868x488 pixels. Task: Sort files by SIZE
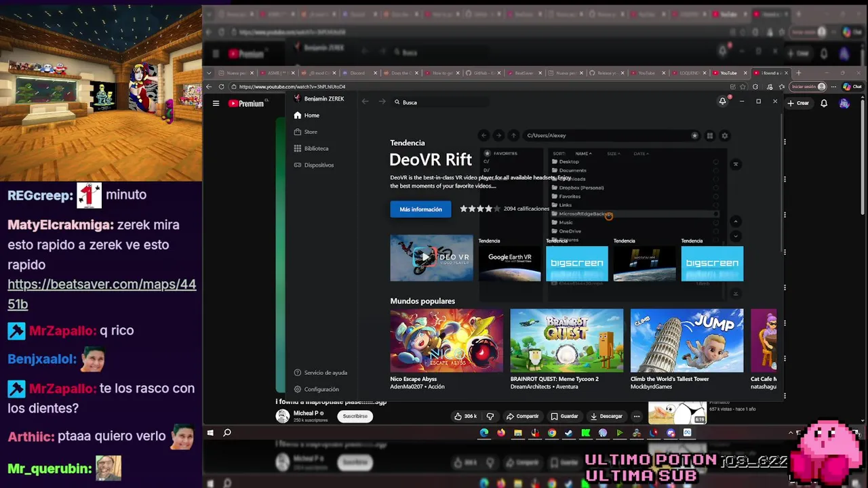click(x=613, y=154)
